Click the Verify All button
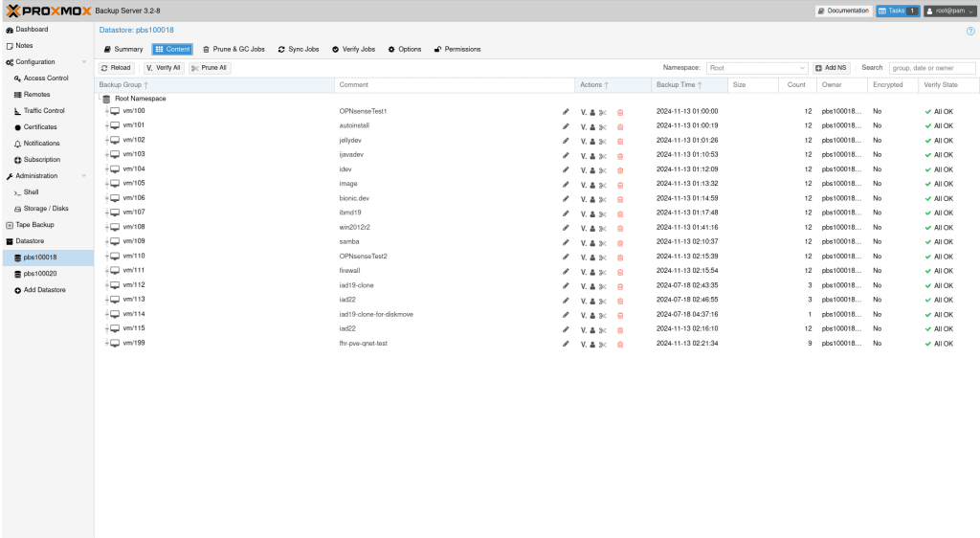The height and width of the screenshot is (538, 980). [x=164, y=68]
